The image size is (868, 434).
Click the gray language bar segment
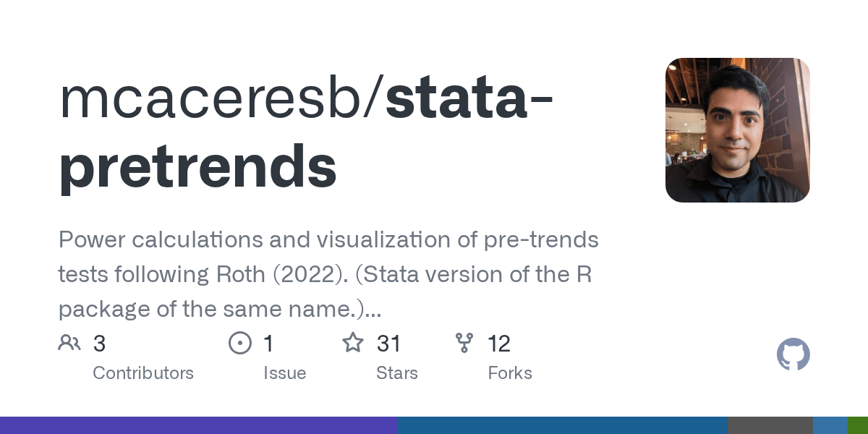coord(770,425)
